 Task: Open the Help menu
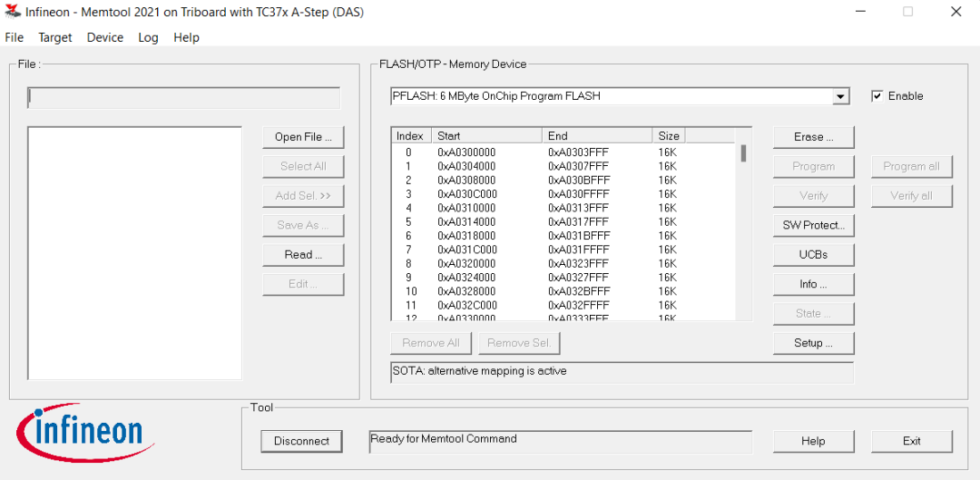[186, 37]
